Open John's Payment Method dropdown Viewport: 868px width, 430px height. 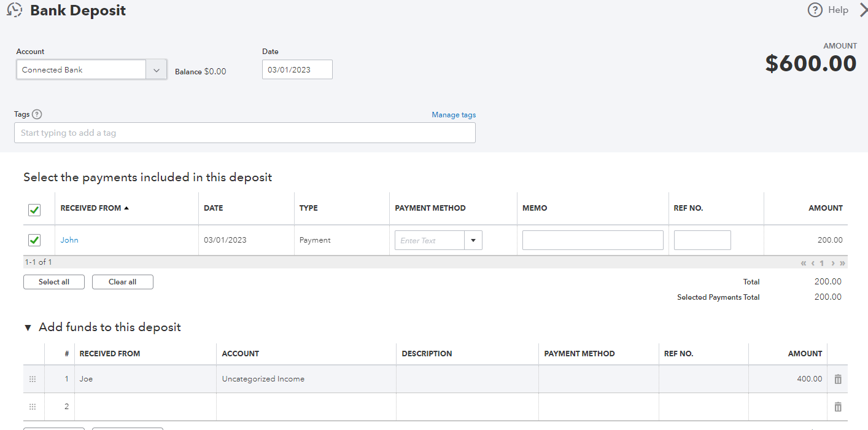[x=473, y=240]
